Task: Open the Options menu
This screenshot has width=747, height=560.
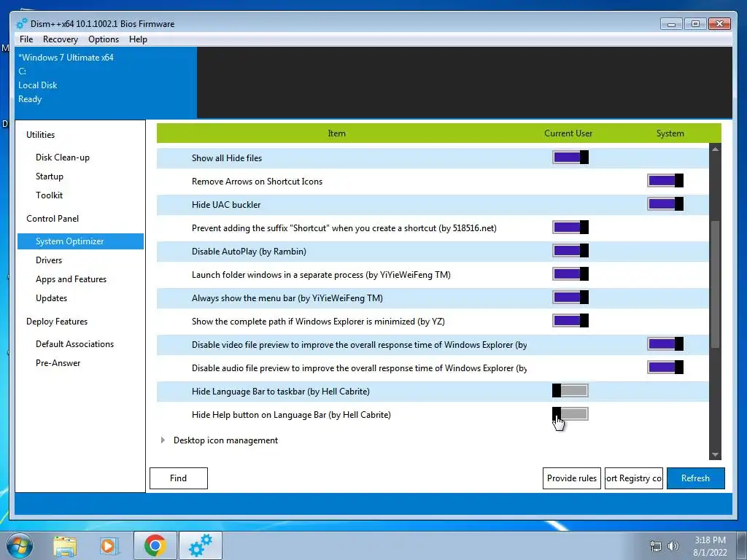Action: 104,39
